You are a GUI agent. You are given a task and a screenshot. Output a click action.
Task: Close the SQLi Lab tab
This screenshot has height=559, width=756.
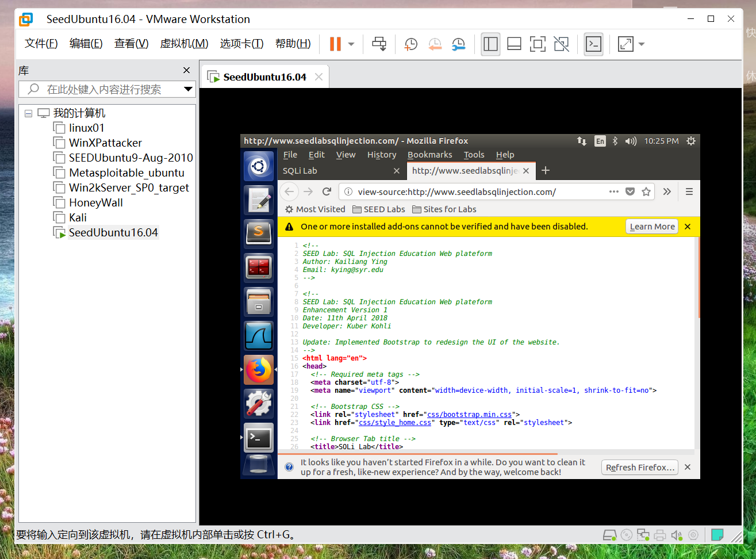point(397,171)
